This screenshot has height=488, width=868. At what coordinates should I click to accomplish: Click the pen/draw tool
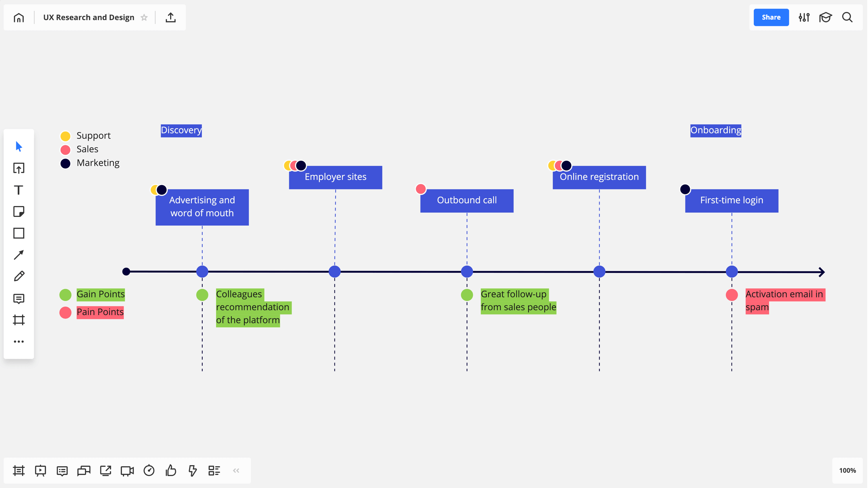[19, 276]
